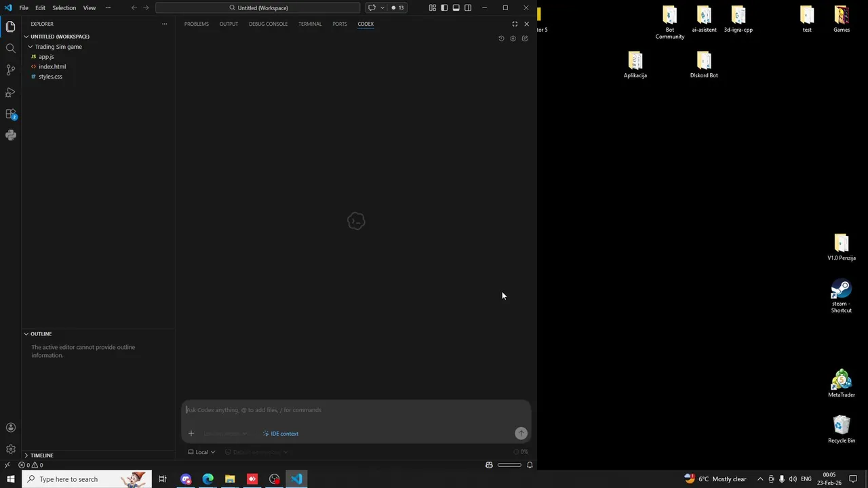Open the dimmed permissions dropdown
Image resolution: width=868 pixels, height=488 pixels.
(x=256, y=452)
